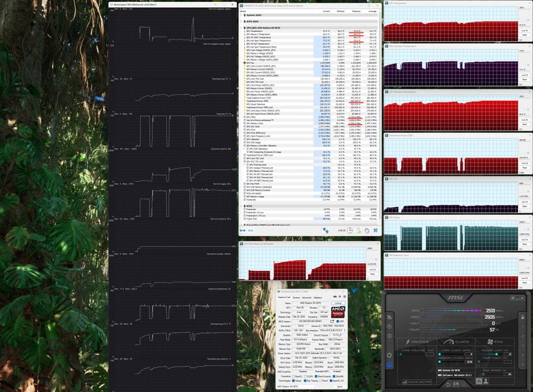Click GPU-Z BIOS export share icon
This screenshot has height=392, width=533.
(x=332, y=321)
